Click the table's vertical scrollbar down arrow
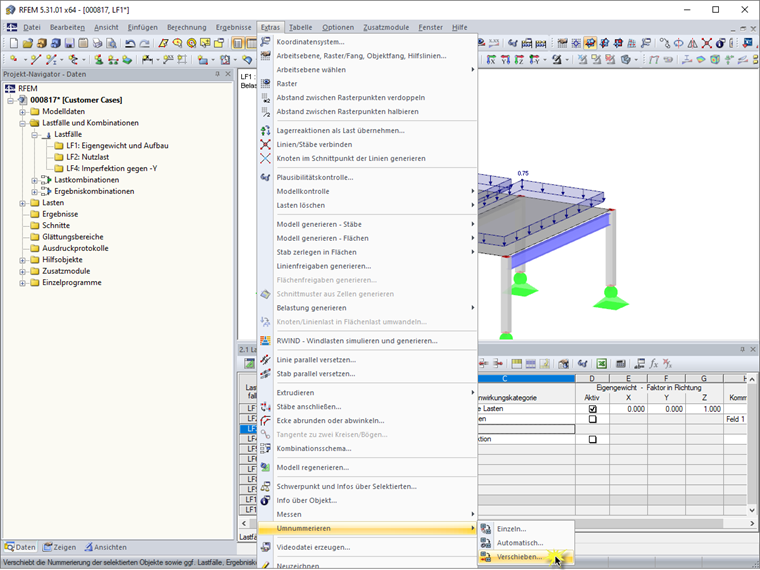The height and width of the screenshot is (570, 760). (x=752, y=510)
